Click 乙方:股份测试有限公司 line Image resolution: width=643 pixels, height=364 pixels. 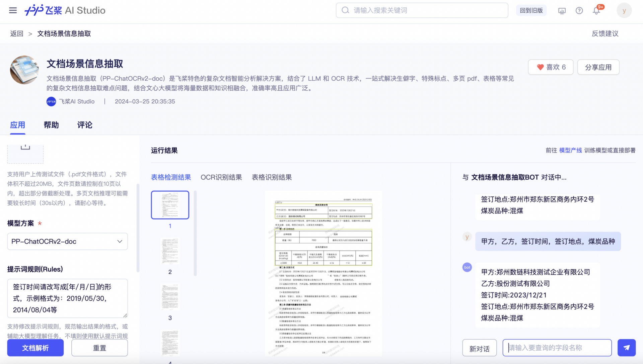click(x=515, y=284)
